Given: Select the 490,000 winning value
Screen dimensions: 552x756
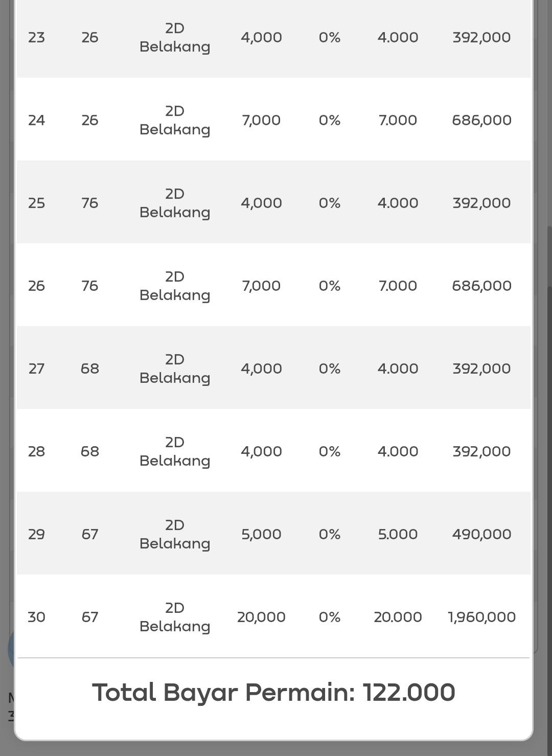Looking at the screenshot, I should pos(481,534).
